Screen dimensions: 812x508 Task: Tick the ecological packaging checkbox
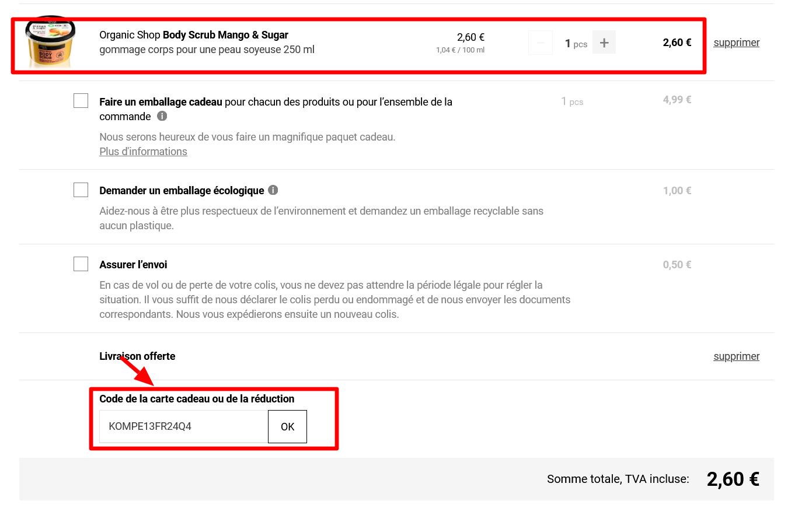tap(81, 190)
